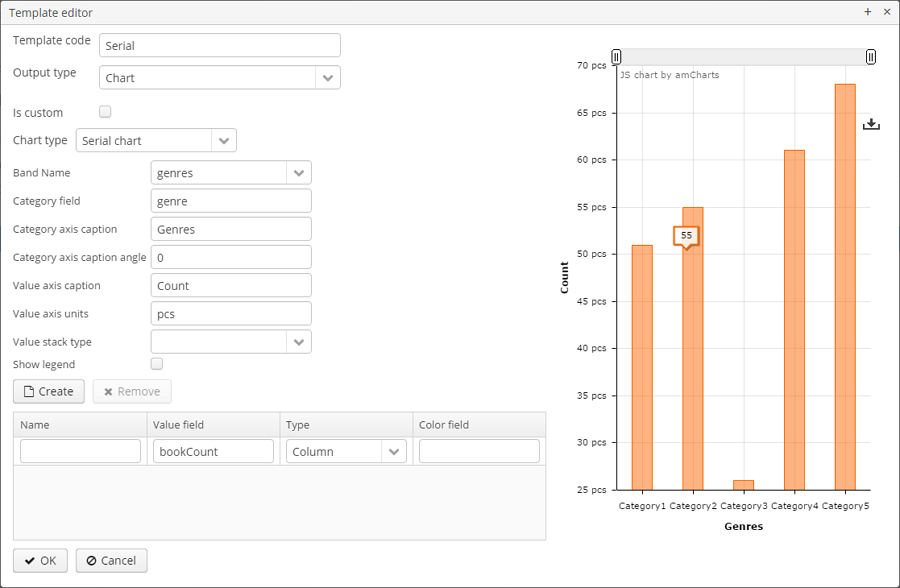
Task: Click the left scrollbar grip handle on chart
Action: tap(616, 57)
